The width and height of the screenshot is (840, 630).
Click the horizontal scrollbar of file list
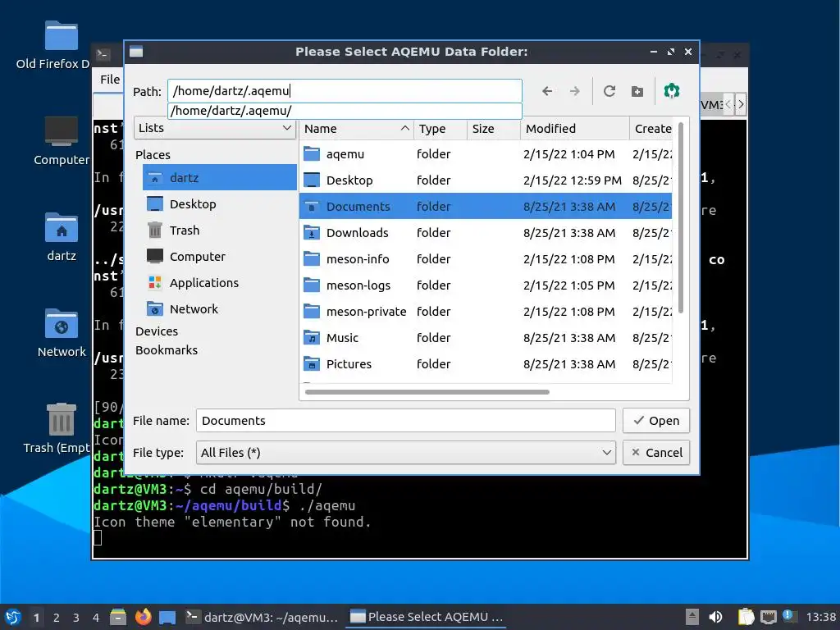click(427, 392)
